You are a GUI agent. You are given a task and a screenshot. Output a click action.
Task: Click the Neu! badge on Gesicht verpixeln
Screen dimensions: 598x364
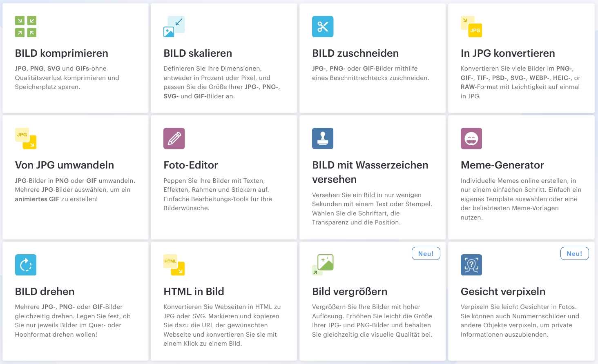click(574, 253)
